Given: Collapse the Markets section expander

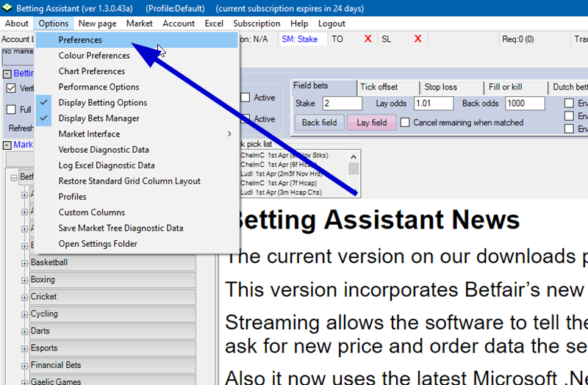Looking at the screenshot, I should [x=7, y=145].
